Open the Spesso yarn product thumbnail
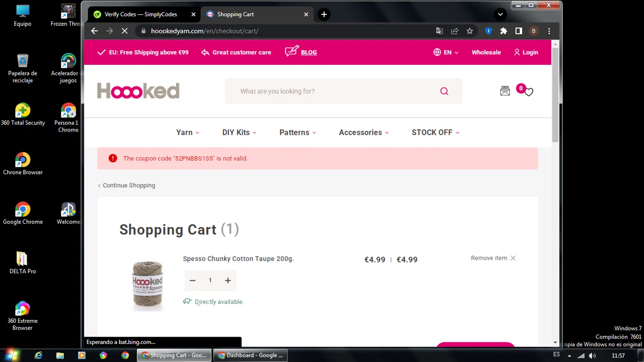Viewport: 644px width, 362px height. 147,285
